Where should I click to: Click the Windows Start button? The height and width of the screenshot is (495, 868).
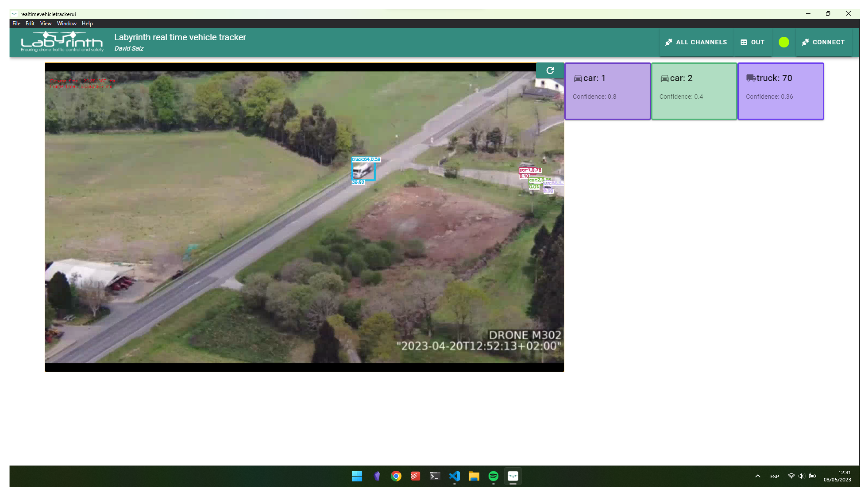coord(357,476)
